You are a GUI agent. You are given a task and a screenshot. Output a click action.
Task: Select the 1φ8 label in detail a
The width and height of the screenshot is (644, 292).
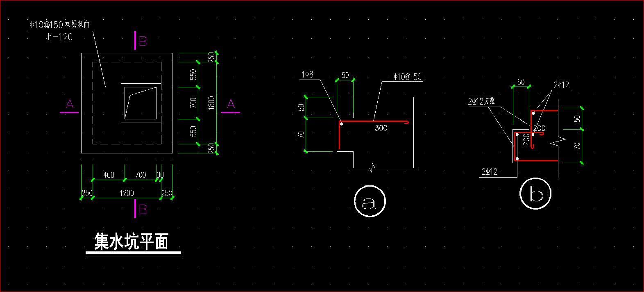click(x=307, y=75)
